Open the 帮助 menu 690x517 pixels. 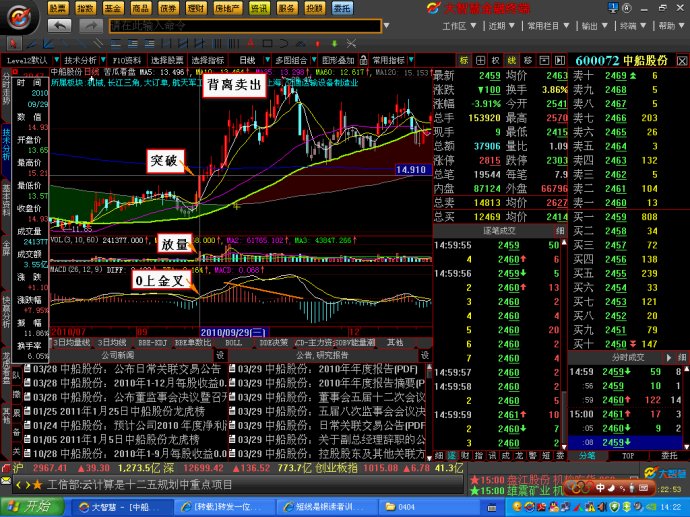(x=670, y=26)
